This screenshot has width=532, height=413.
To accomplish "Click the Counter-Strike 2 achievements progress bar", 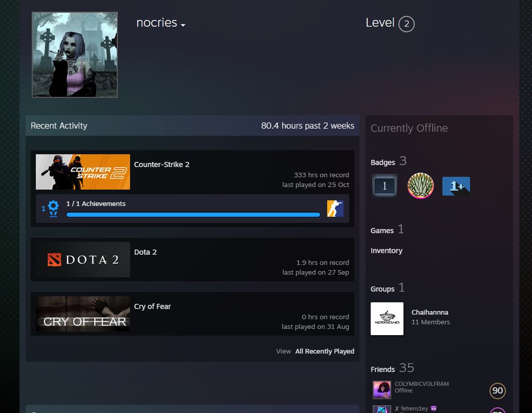I will point(194,215).
